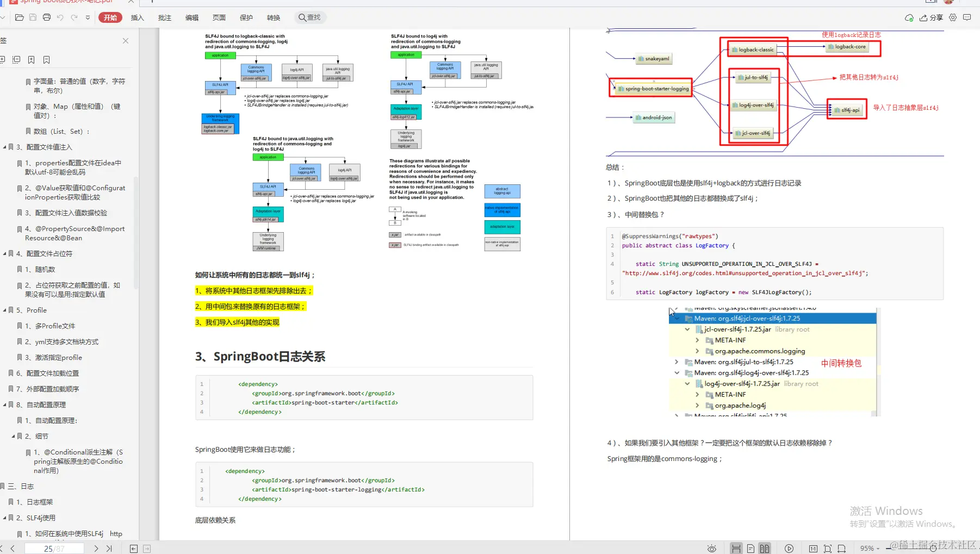980x554 pixels.
Task: Open bookmark '3、配置文件注入值数据校验'
Action: pyautogui.click(x=66, y=213)
